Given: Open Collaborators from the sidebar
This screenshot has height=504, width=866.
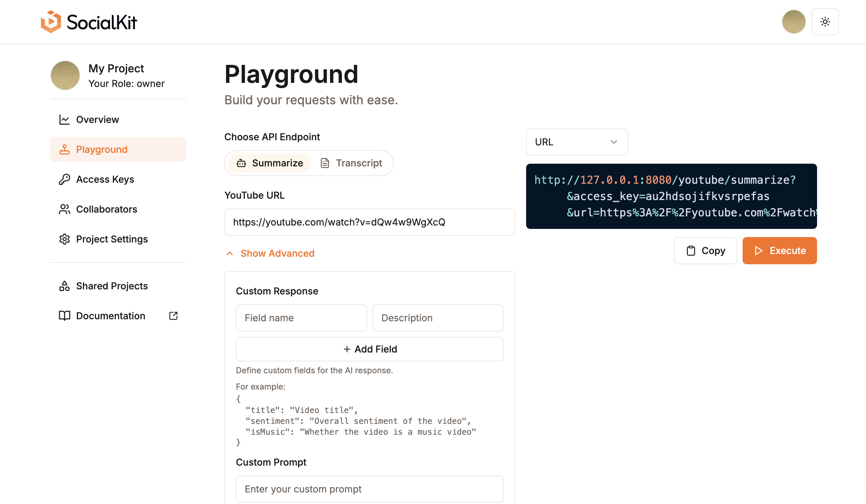Looking at the screenshot, I should [106, 209].
